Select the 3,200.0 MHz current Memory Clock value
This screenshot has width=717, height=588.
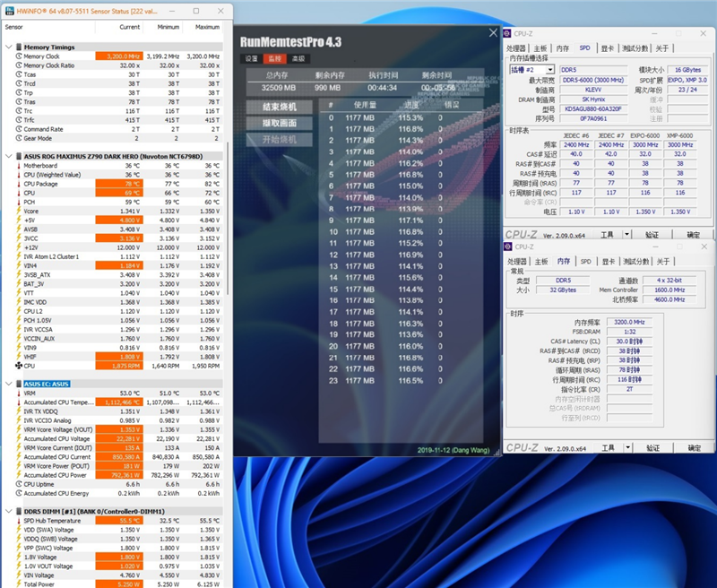coord(119,56)
